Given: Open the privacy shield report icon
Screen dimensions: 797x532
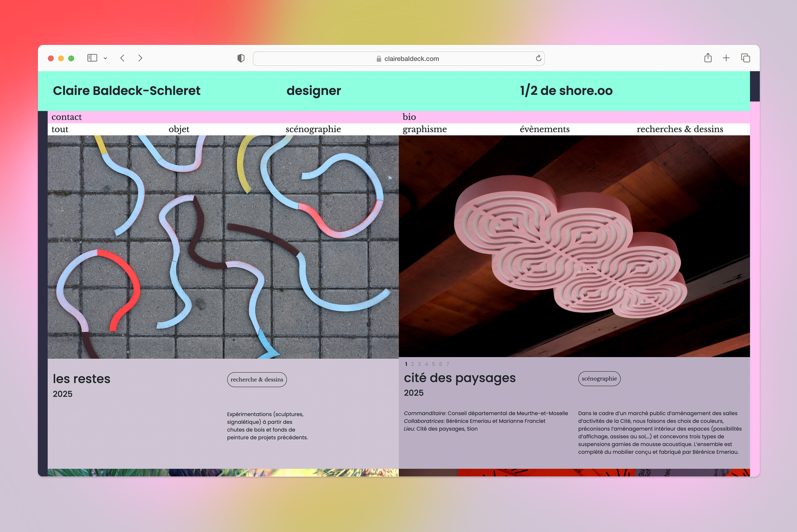Looking at the screenshot, I should coord(241,58).
